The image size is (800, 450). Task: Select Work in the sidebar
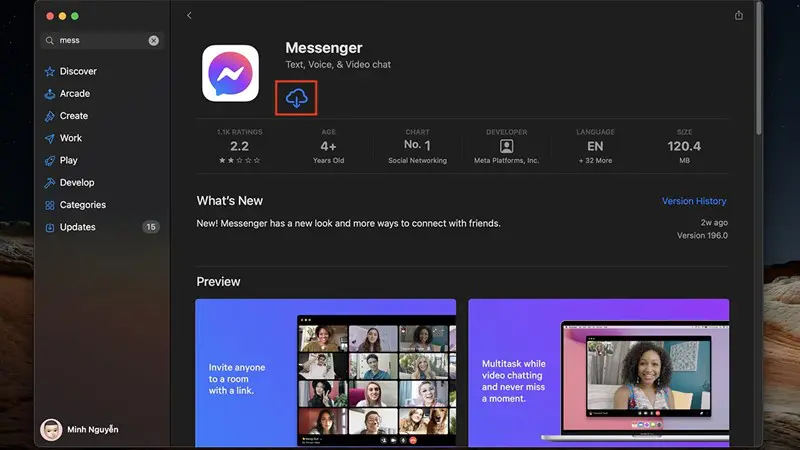pyautogui.click(x=70, y=138)
